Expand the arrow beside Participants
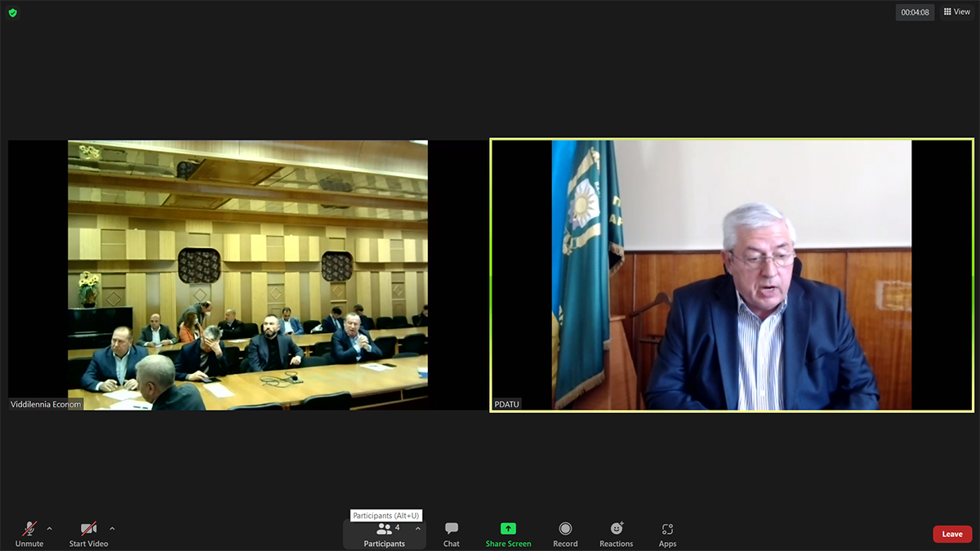 418,528
